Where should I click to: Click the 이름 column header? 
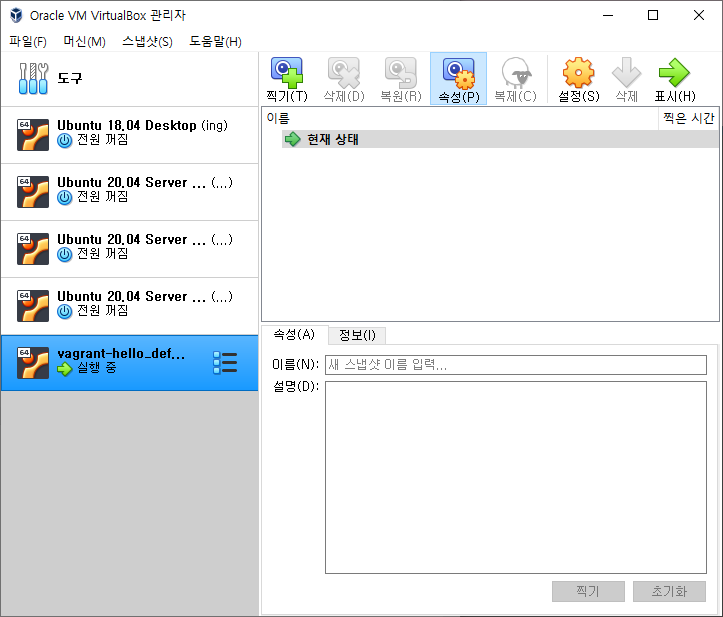460,119
